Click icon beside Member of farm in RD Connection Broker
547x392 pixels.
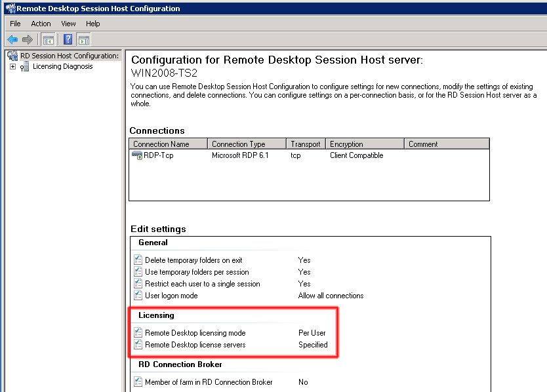coord(138,382)
